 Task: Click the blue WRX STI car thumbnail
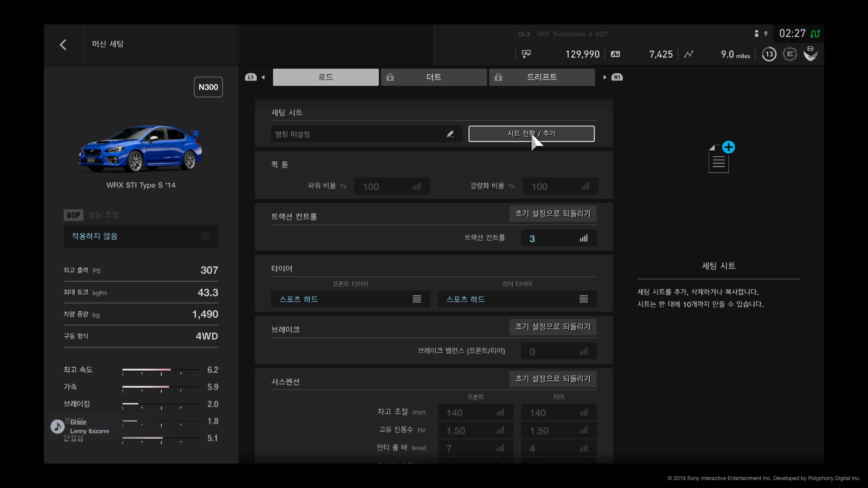point(141,149)
